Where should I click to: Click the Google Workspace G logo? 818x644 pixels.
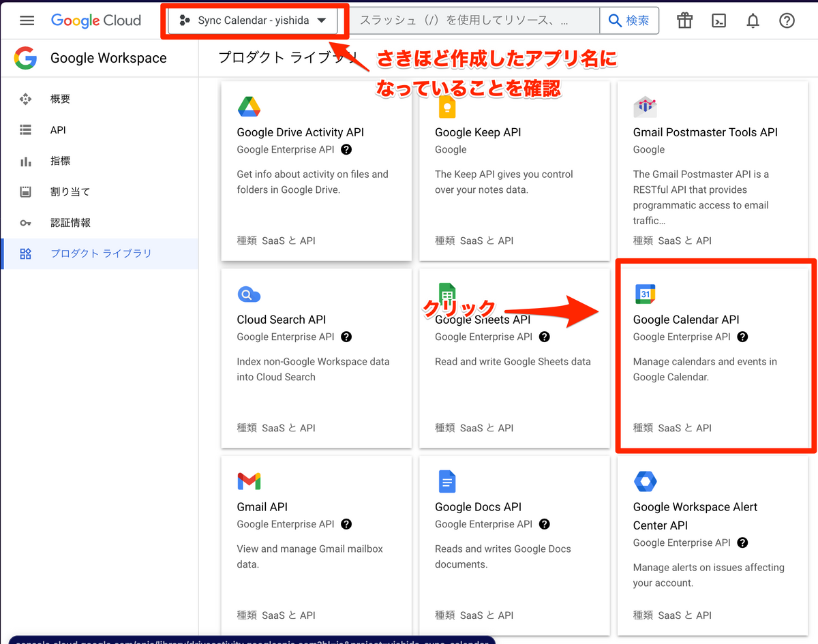point(26,58)
